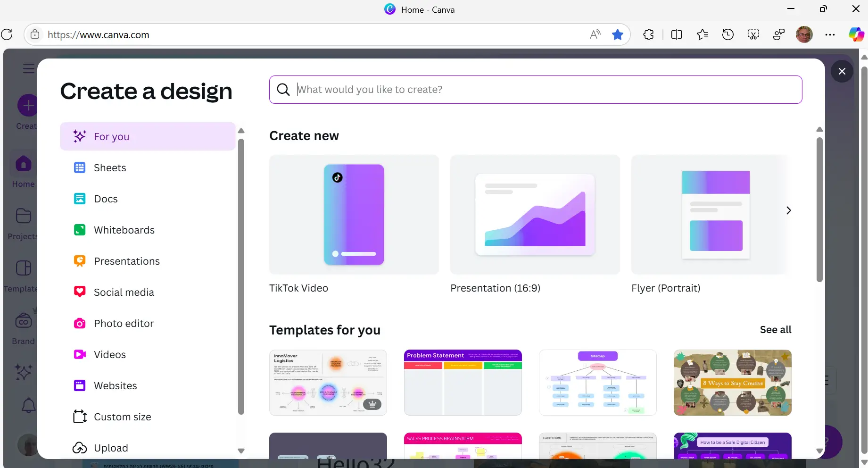Click the browser address bar URL
Image resolution: width=868 pixels, height=468 pixels.
tap(99, 35)
